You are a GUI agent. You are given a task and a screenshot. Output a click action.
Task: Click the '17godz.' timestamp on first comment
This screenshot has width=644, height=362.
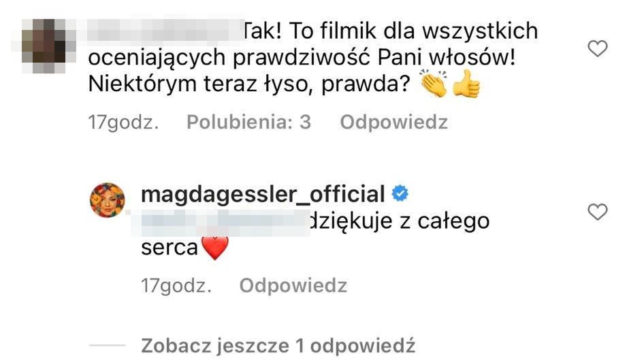click(123, 122)
